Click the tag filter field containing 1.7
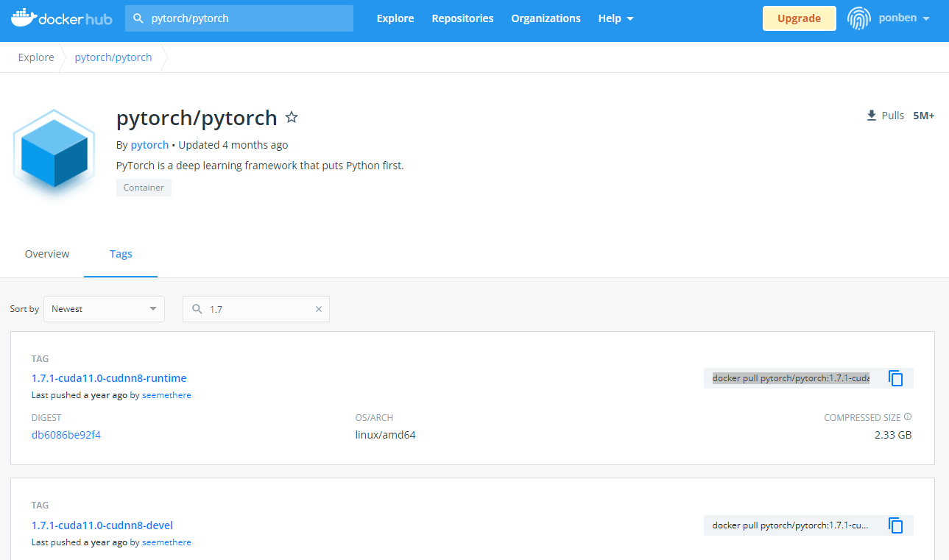The image size is (949, 560). (x=256, y=309)
